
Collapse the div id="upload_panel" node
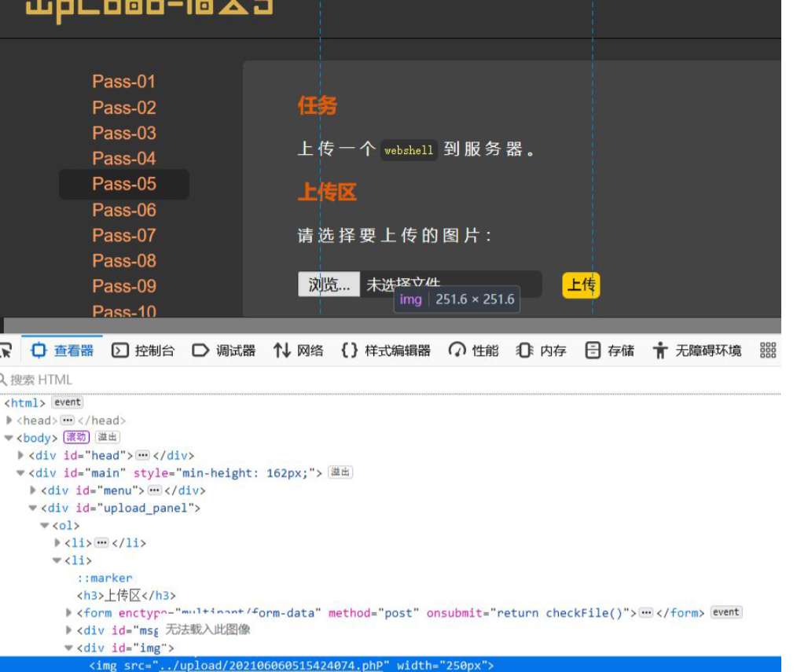(33, 508)
